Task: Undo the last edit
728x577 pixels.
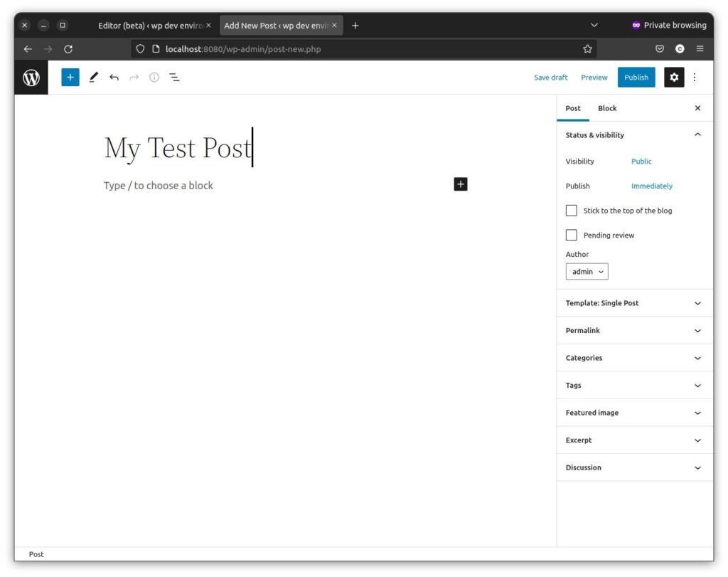Action: pyautogui.click(x=114, y=78)
